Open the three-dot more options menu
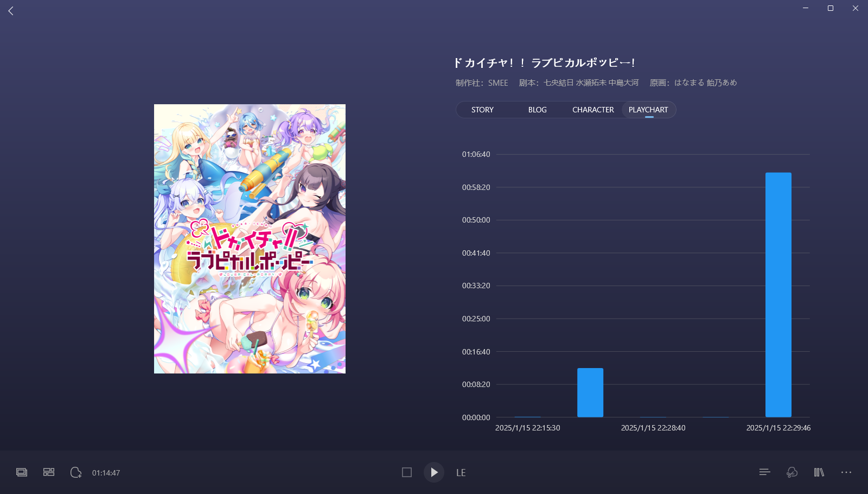868x494 pixels. (846, 472)
